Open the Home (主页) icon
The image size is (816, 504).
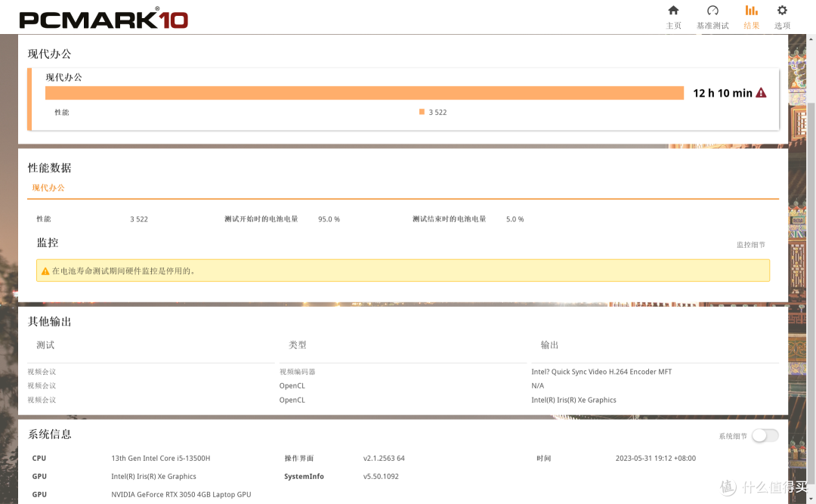tap(673, 11)
